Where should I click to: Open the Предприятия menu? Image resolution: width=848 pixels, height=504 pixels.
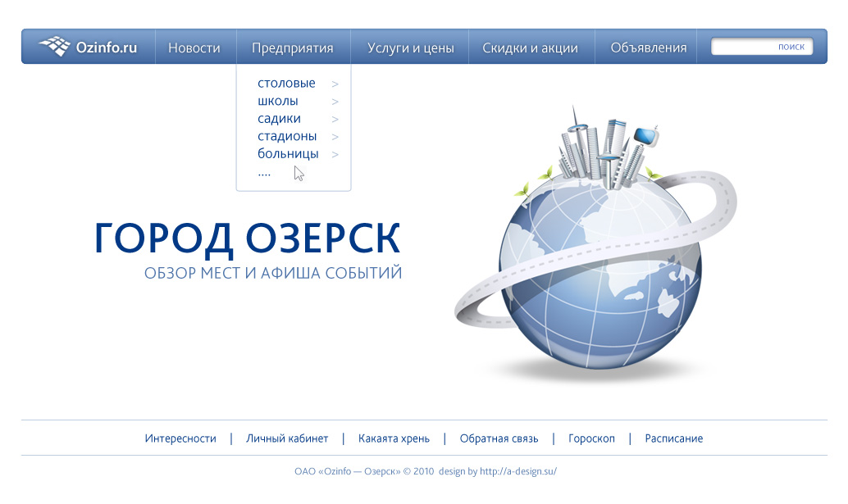point(293,48)
